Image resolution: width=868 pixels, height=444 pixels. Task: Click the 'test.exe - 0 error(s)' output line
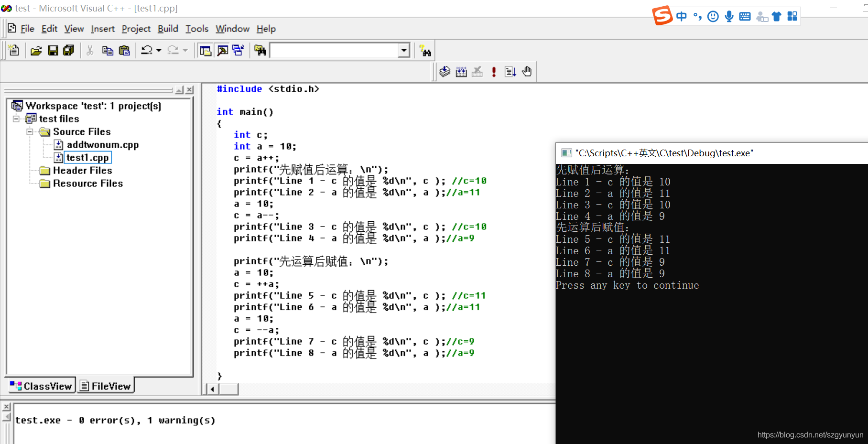[115, 421]
